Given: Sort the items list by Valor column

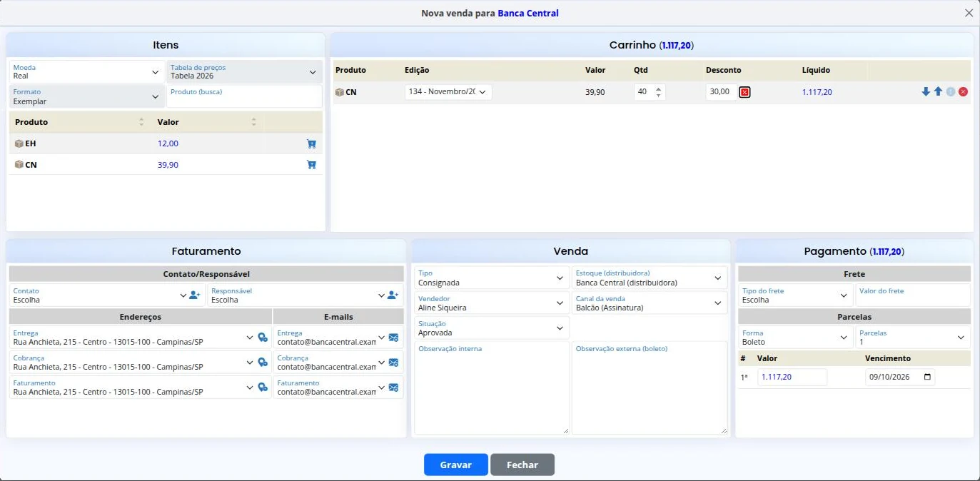Looking at the screenshot, I should tap(253, 122).
